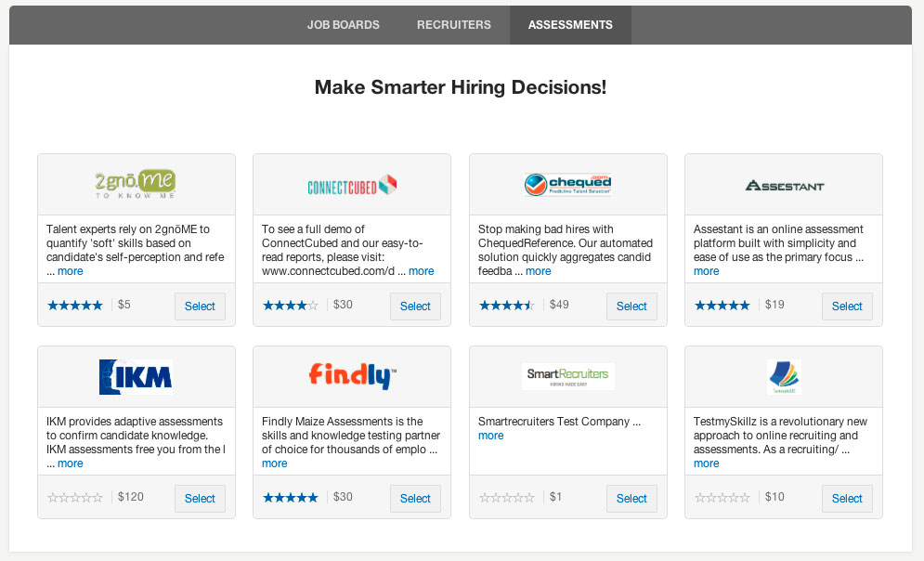Click the 2gnoME logo
The height and width of the screenshot is (561, 924).
pos(136,185)
